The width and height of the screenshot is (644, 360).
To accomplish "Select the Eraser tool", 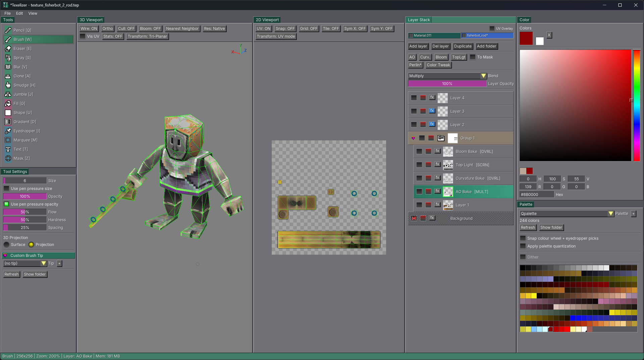I will [x=38, y=49].
